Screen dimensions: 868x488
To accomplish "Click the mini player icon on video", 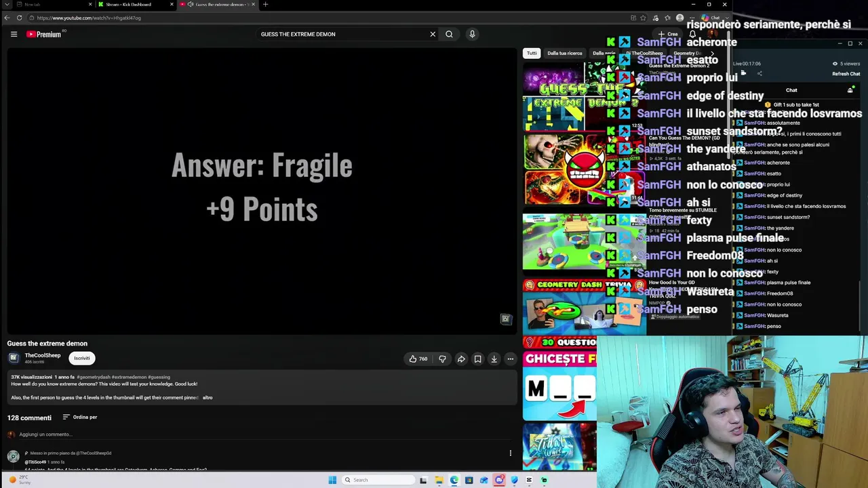I will click(x=505, y=319).
